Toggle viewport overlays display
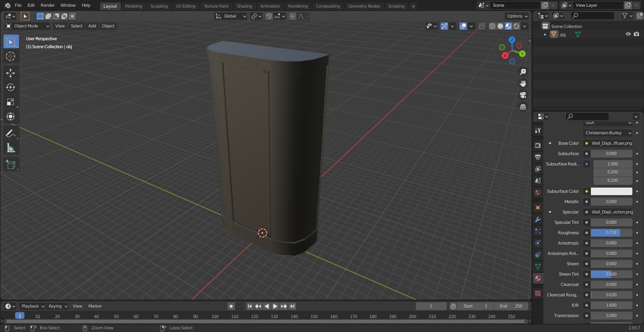Image resolution: width=644 pixels, height=332 pixels. pyautogui.click(x=463, y=26)
